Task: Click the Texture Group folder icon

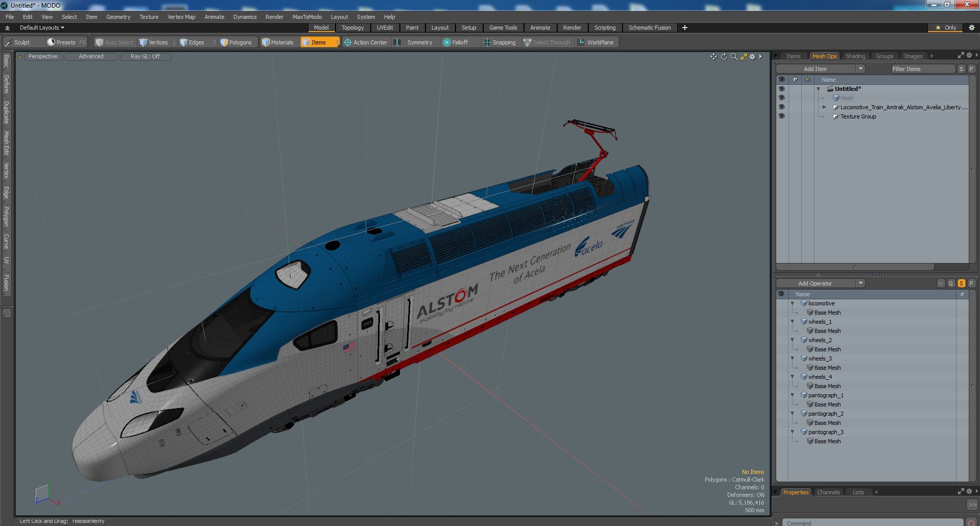Action: 836,116
